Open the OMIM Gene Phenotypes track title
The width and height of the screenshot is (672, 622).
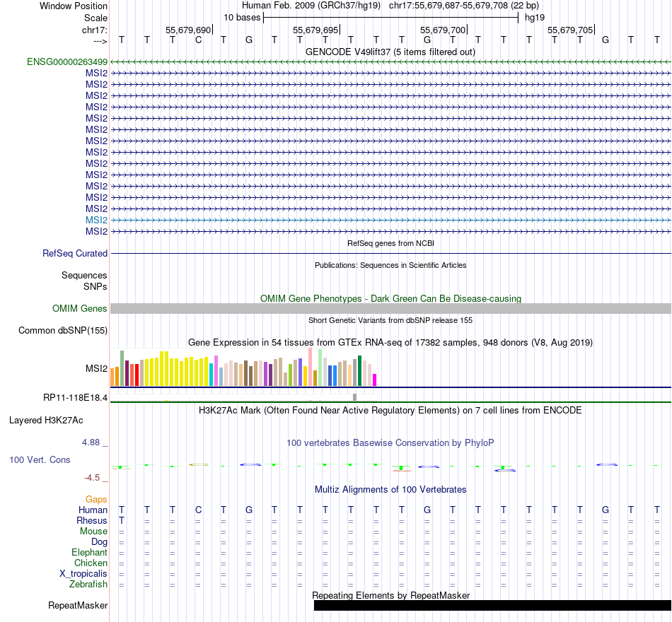coord(390,298)
